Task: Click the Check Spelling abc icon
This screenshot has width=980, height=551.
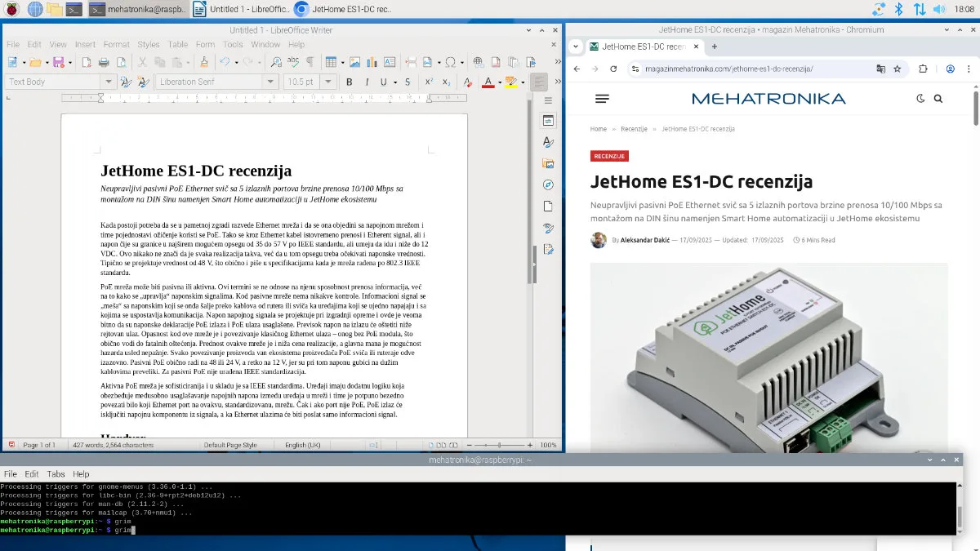Action: click(x=293, y=62)
